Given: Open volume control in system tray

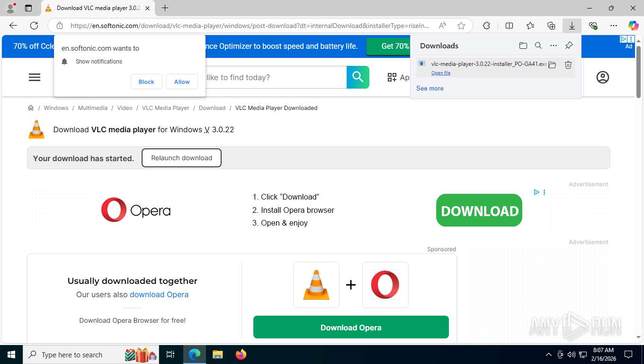Looking at the screenshot, I should point(572,355).
